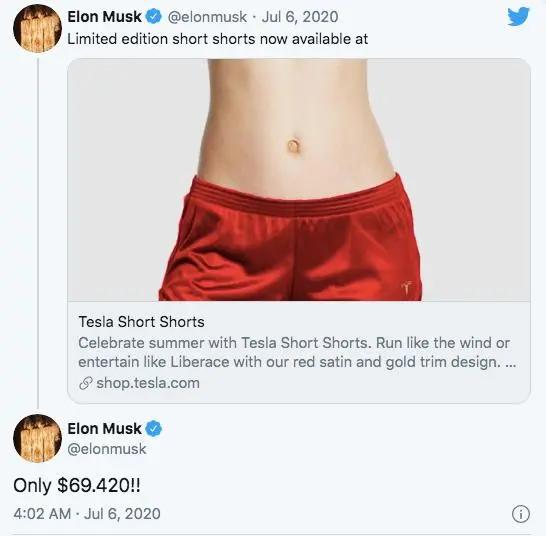This screenshot has width=546, height=536.
Task: Click the 'Limited edition short shorts' tweet text
Action: pyautogui.click(x=217, y=39)
